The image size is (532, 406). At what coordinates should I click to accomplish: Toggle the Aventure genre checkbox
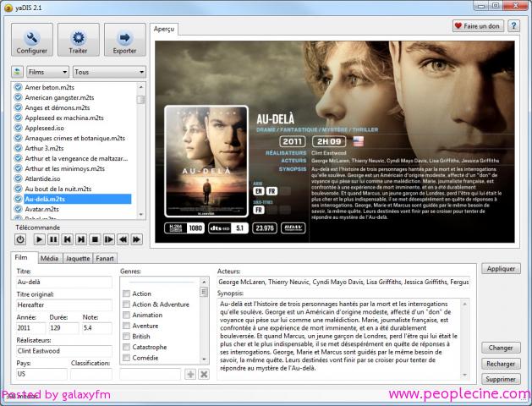[126, 326]
